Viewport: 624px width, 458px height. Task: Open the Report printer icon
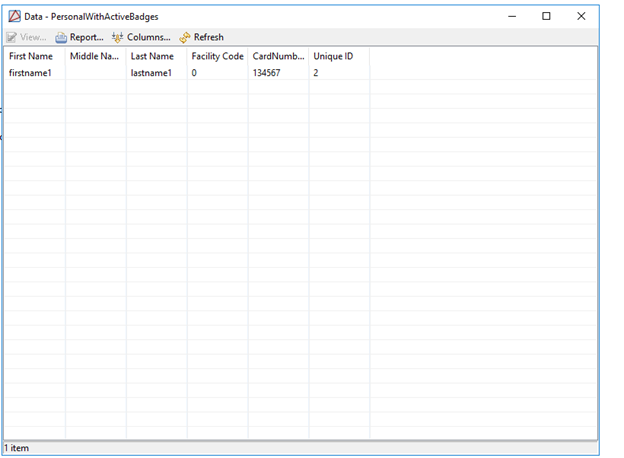pyautogui.click(x=61, y=37)
